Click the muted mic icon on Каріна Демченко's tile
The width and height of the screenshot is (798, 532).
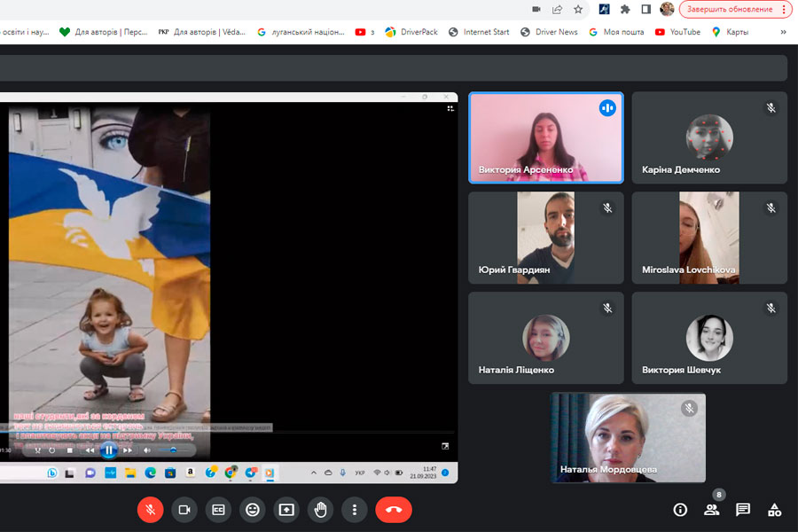coord(771,108)
